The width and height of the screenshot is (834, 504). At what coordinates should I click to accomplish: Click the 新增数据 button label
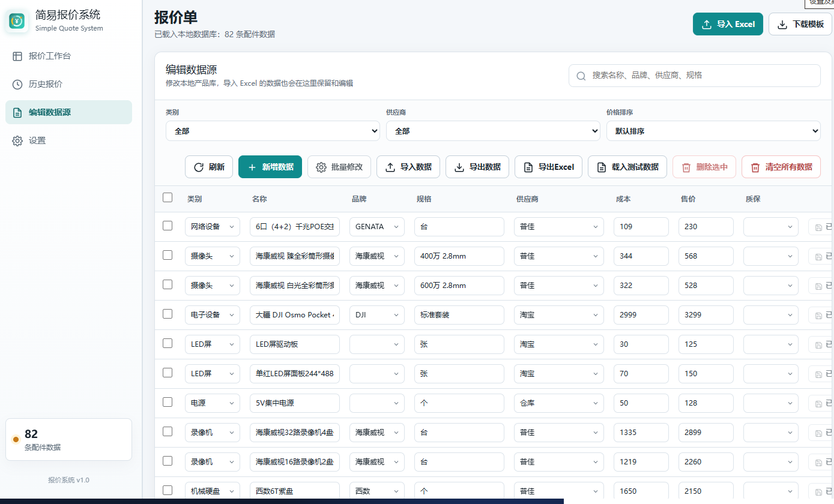[278, 167]
